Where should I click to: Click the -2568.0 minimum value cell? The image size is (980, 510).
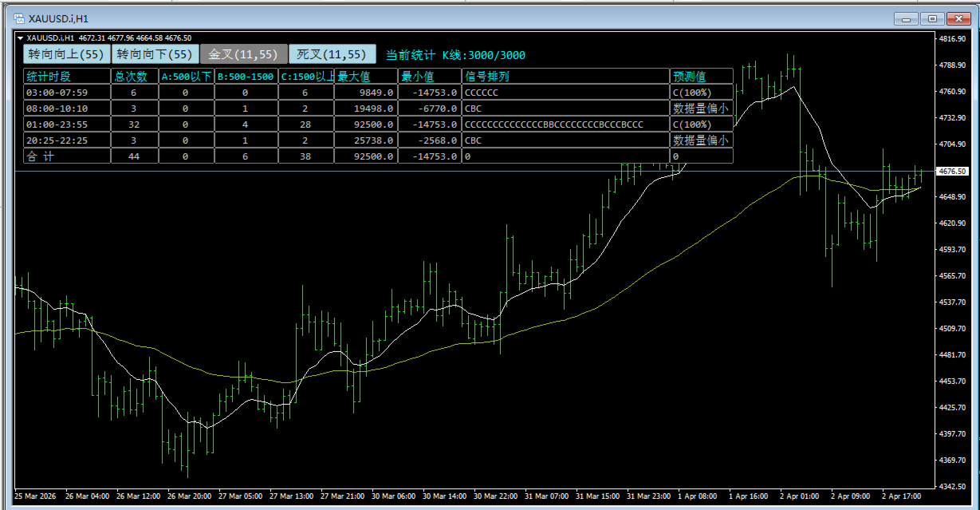pos(430,140)
